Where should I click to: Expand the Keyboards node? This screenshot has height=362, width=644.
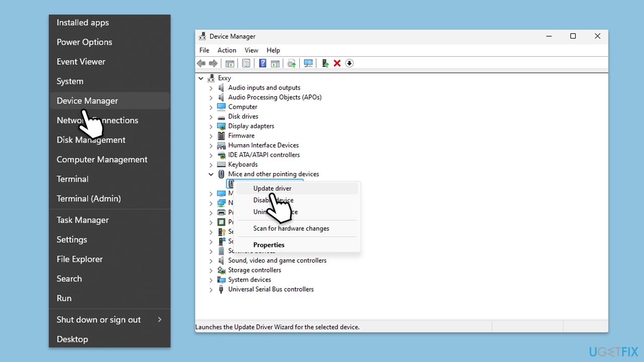pos(211,164)
